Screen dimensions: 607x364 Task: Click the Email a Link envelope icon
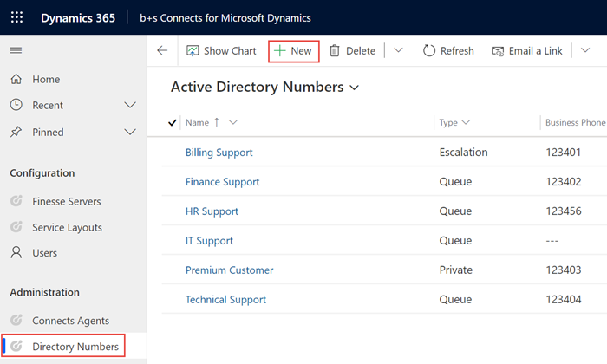[498, 51]
